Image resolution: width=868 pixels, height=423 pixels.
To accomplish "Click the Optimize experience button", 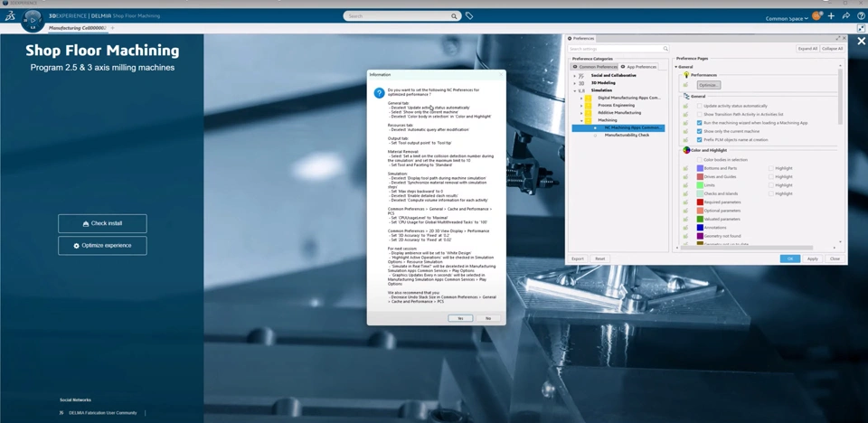I will (x=102, y=246).
